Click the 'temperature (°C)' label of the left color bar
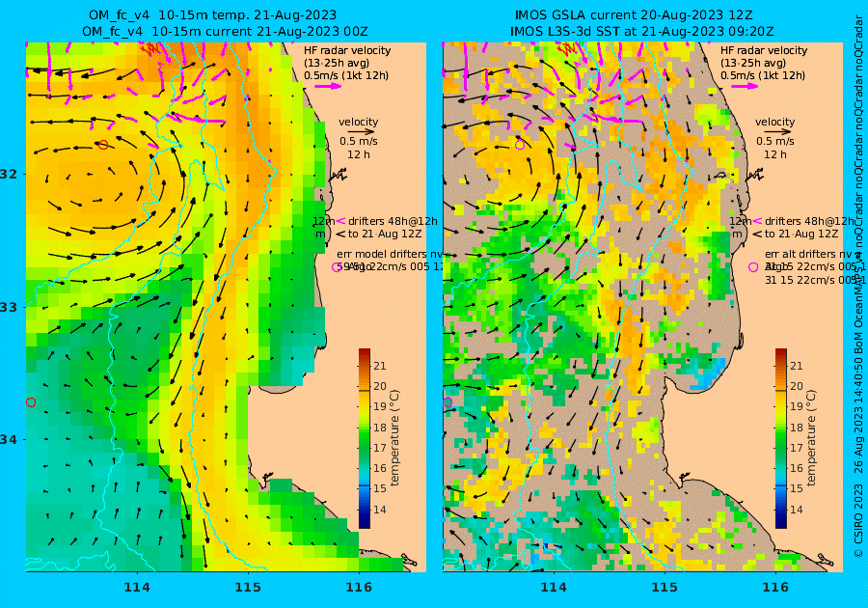This screenshot has height=608, width=868. [x=394, y=437]
